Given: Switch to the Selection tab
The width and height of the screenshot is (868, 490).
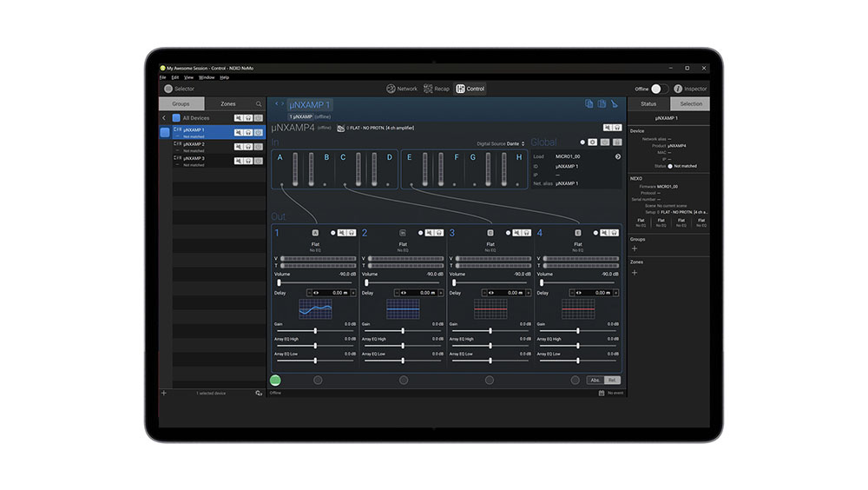Looking at the screenshot, I should [690, 103].
